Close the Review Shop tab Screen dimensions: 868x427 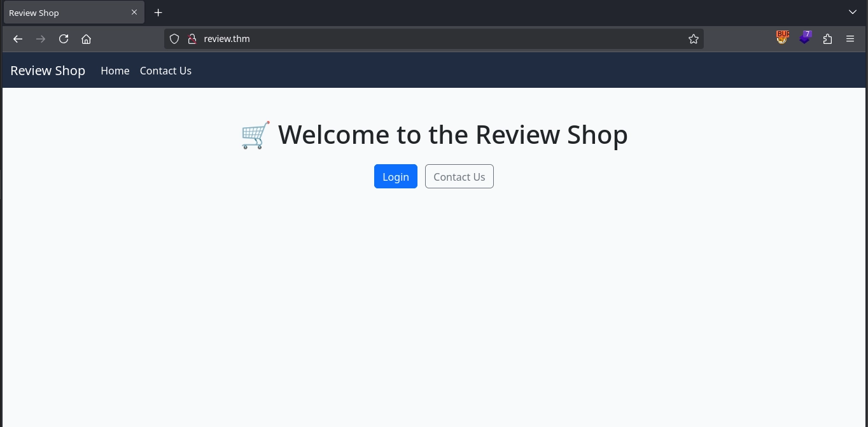coord(134,12)
